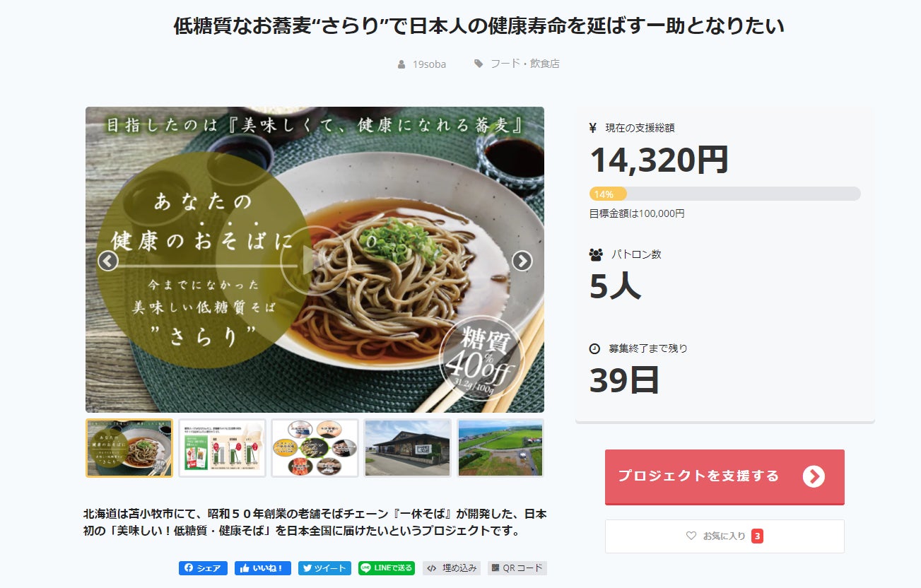921x588 pixels.
Task: Select the shop building exterior thumbnail
Action: pos(407,448)
